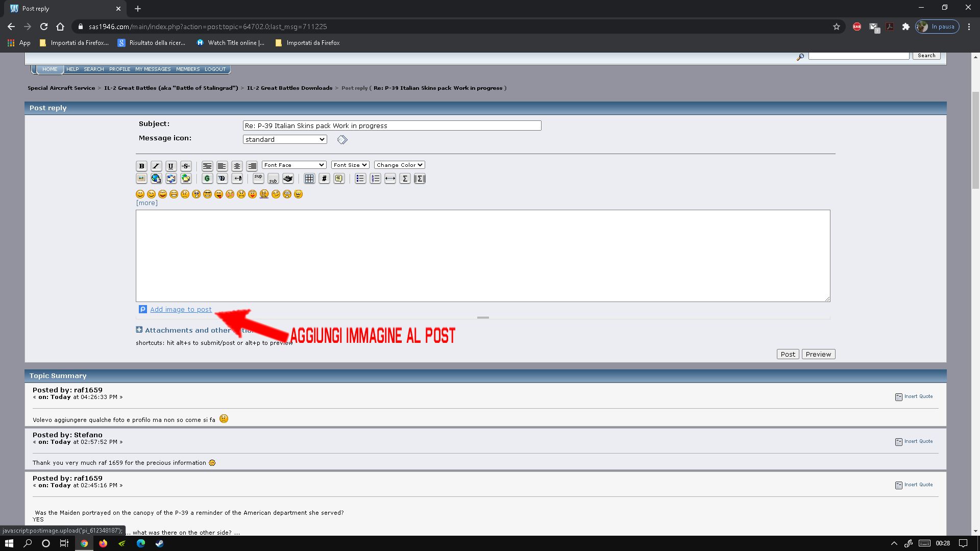Click inside the message text area
The height and width of the screenshot is (551, 980).
tap(482, 255)
